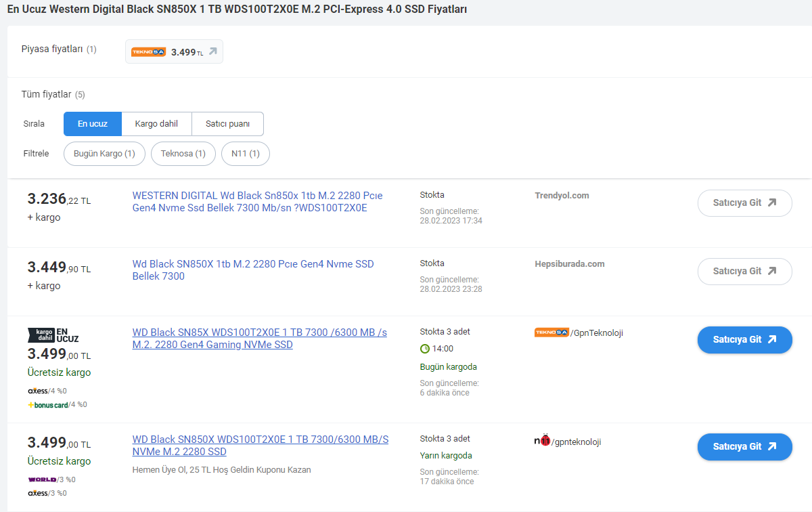Click Satıcıya Git for Hepsiburada.com

coord(744,272)
